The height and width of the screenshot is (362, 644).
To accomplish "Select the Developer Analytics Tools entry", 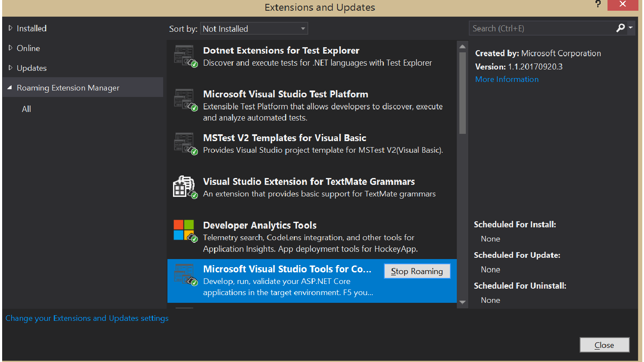I will [x=312, y=236].
